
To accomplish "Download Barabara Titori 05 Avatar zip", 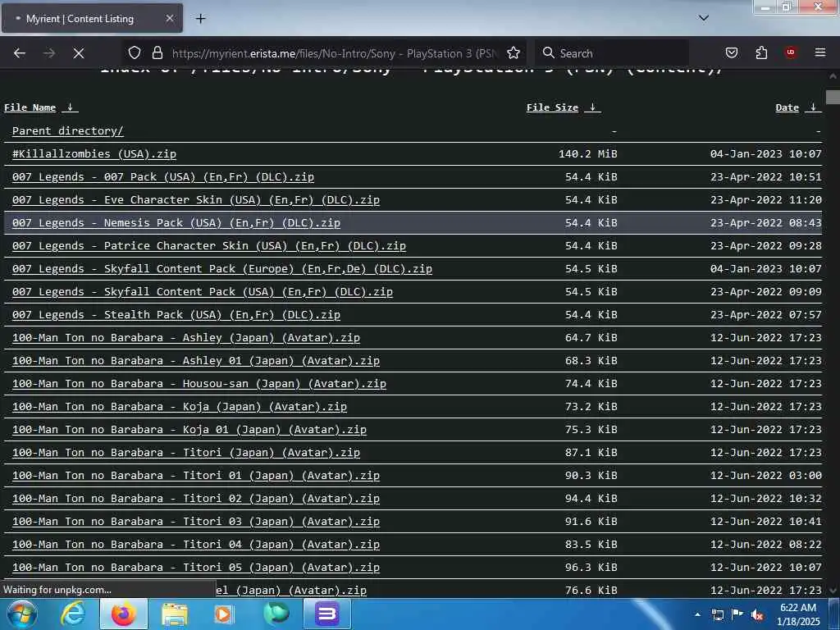I will 195,568.
